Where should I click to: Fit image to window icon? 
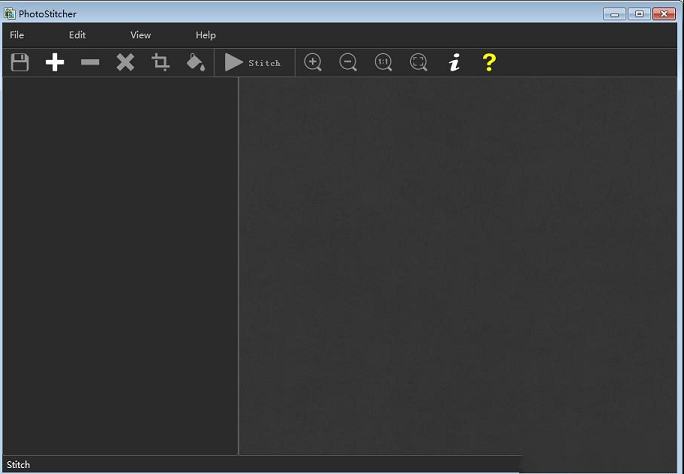[418, 62]
